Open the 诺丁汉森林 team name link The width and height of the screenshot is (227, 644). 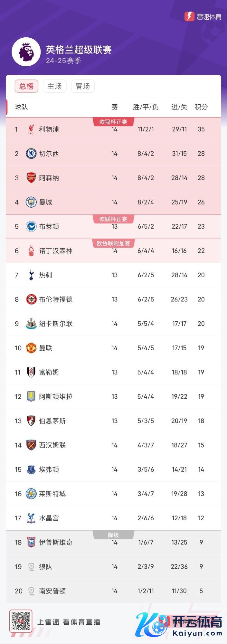56,251
